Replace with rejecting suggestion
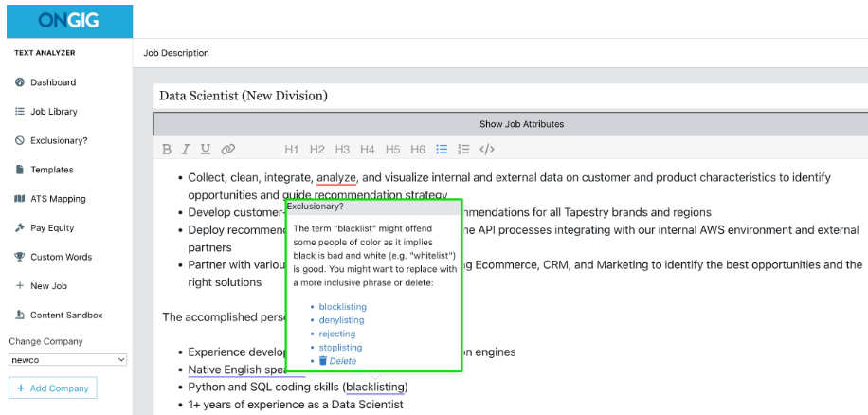 click(x=337, y=334)
